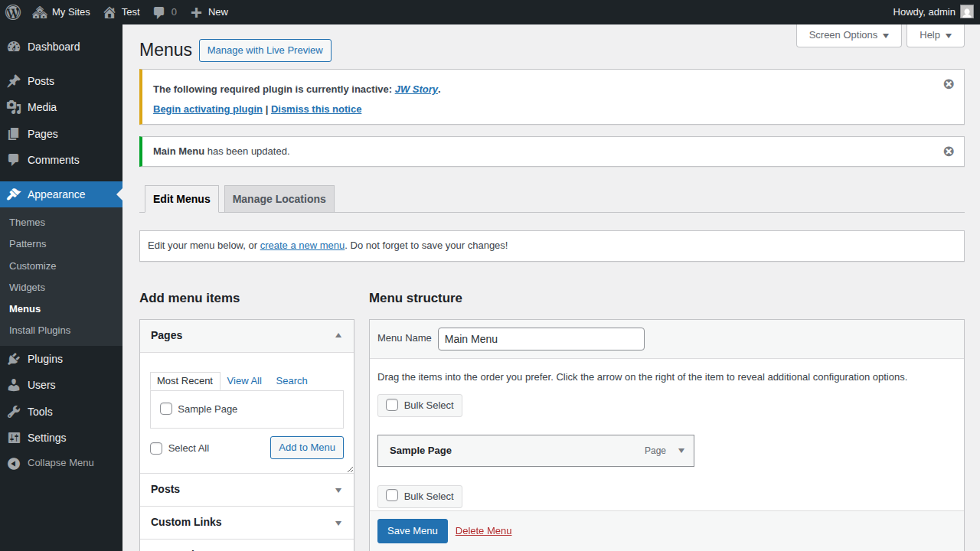Click the Save Menu button
The width and height of the screenshot is (980, 551).
pyautogui.click(x=412, y=531)
